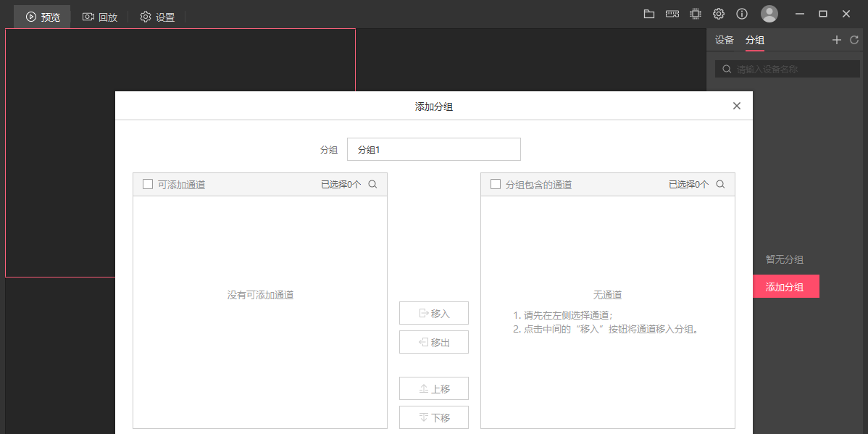Open settings via top-right gear icon
868x434 pixels.
pos(719,14)
